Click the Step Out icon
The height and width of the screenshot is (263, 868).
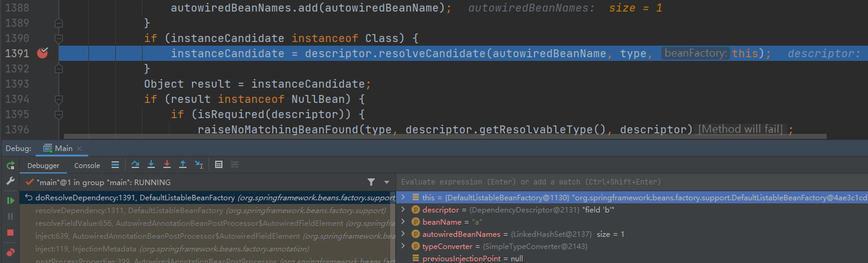pos(183,165)
